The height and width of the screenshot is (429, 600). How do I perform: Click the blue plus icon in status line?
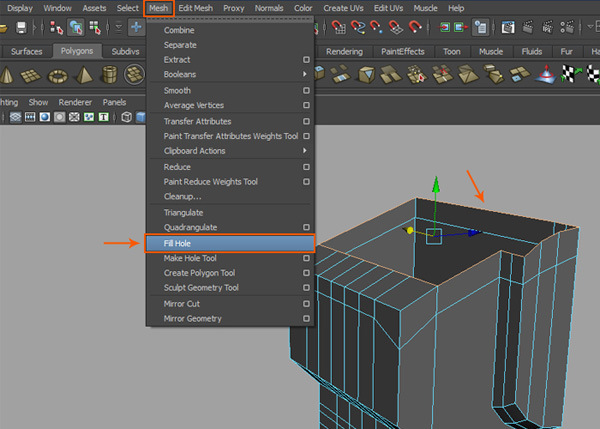(x=136, y=27)
